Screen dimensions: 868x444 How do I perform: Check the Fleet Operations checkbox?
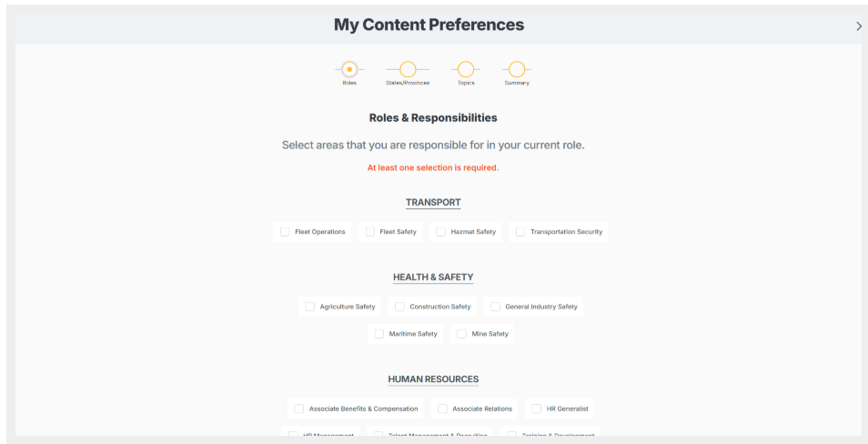coord(285,232)
